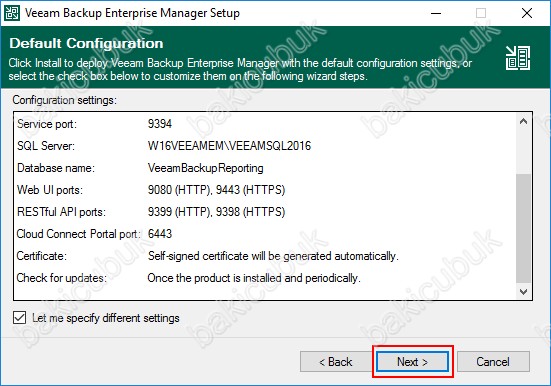Select the "Web UI ports:" label
This screenshot has height=386, width=551.
pos(50,190)
